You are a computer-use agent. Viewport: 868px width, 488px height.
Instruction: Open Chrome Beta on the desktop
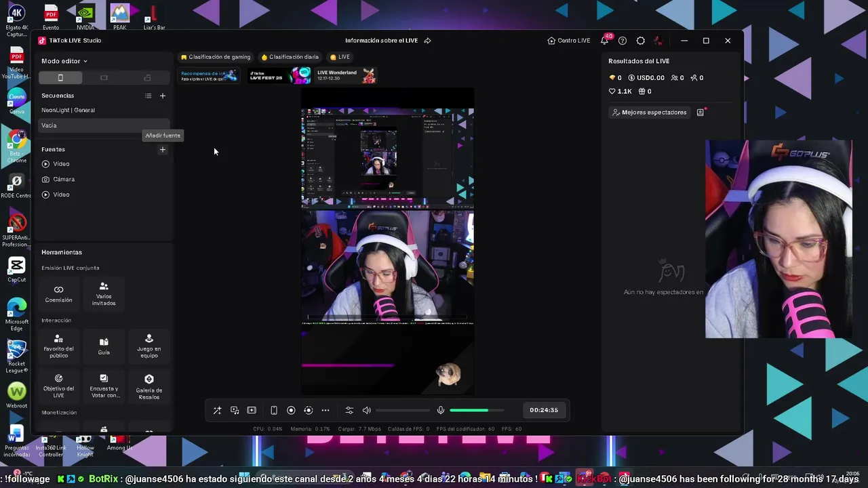pyautogui.click(x=17, y=146)
